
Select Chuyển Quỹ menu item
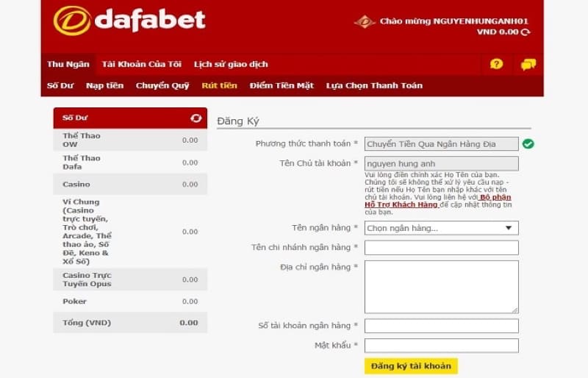(x=162, y=85)
